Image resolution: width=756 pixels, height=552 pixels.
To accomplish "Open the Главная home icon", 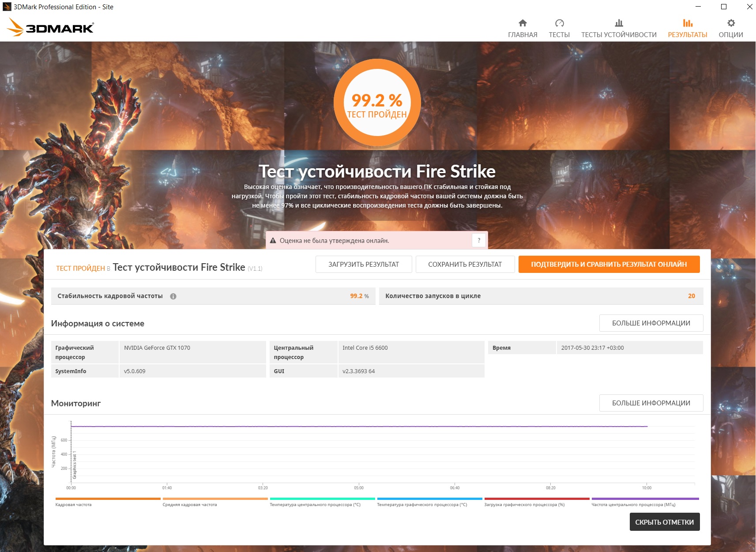I will (x=523, y=23).
